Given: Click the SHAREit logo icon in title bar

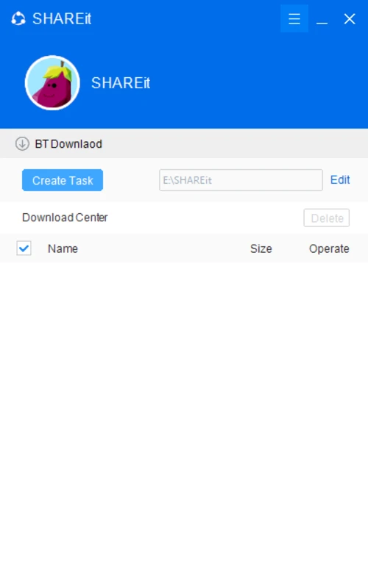Looking at the screenshot, I should point(18,18).
